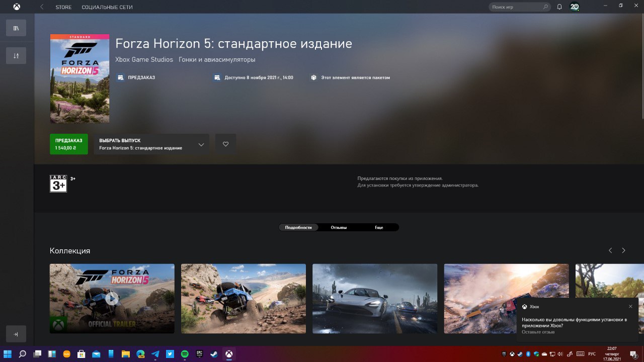
Task: Click the Xbox logo icon top-left
Action: (x=16, y=7)
